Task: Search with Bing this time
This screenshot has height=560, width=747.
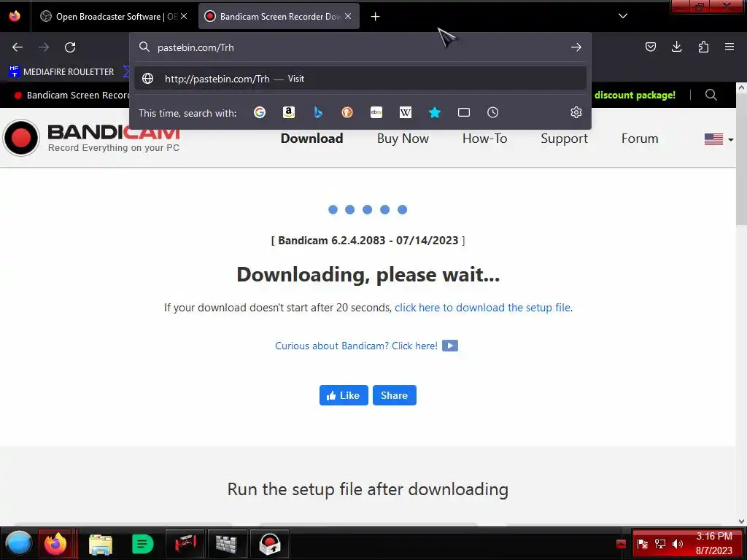Action: click(x=318, y=112)
